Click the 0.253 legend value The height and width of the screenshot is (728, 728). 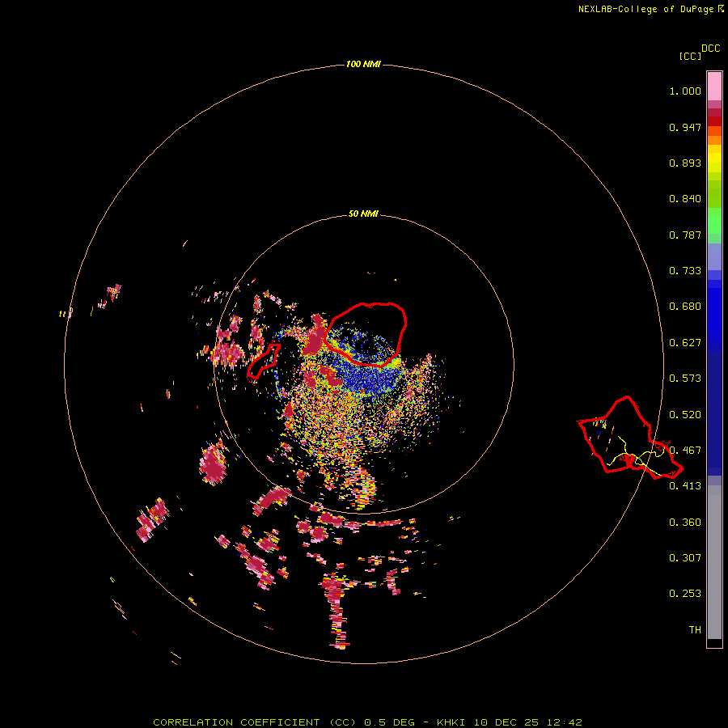pyautogui.click(x=685, y=594)
